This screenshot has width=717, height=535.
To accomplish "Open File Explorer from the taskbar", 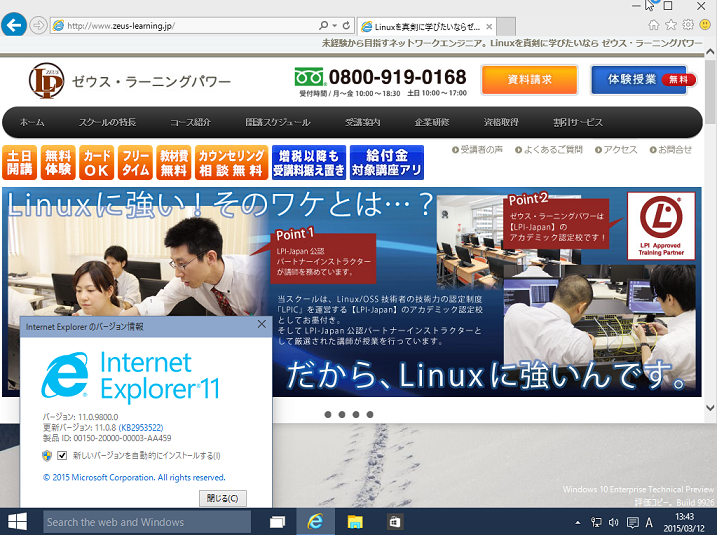I will click(x=355, y=522).
